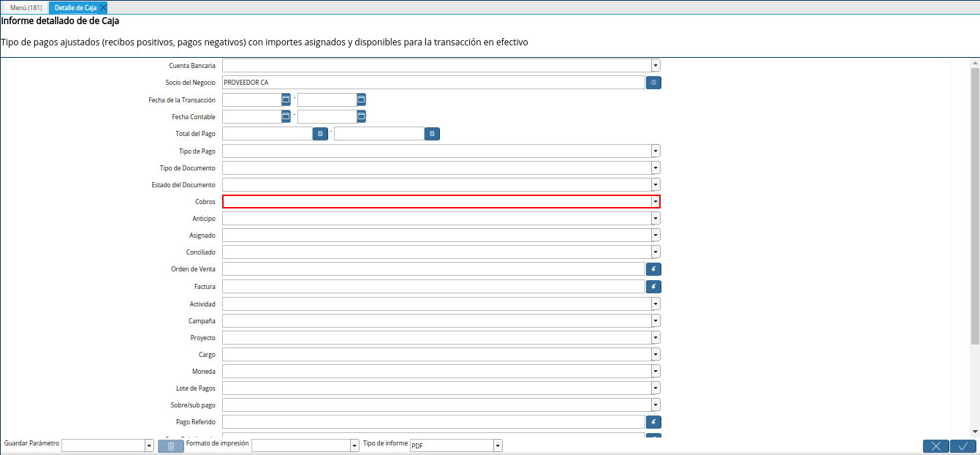Click the 'Estado del Documento' label
Viewport: 980px width, 455px height.
point(183,184)
